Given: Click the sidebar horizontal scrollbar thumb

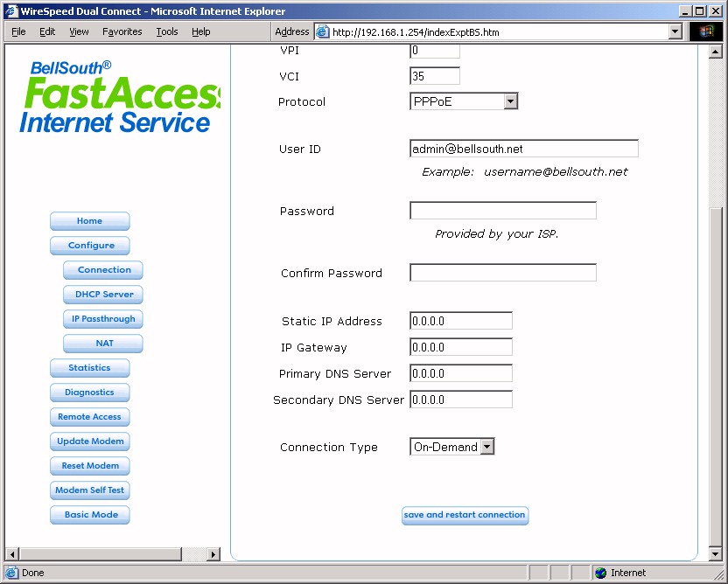Looking at the screenshot, I should pyautogui.click(x=101, y=554).
